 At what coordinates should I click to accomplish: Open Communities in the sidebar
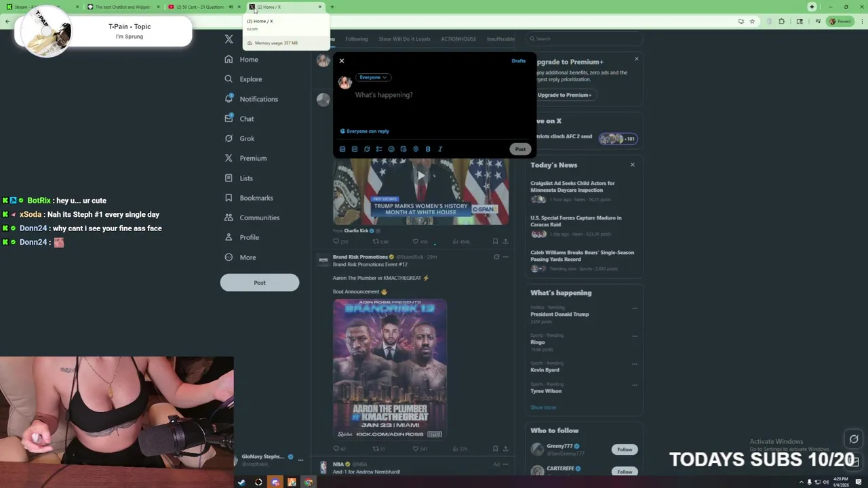coord(252,218)
